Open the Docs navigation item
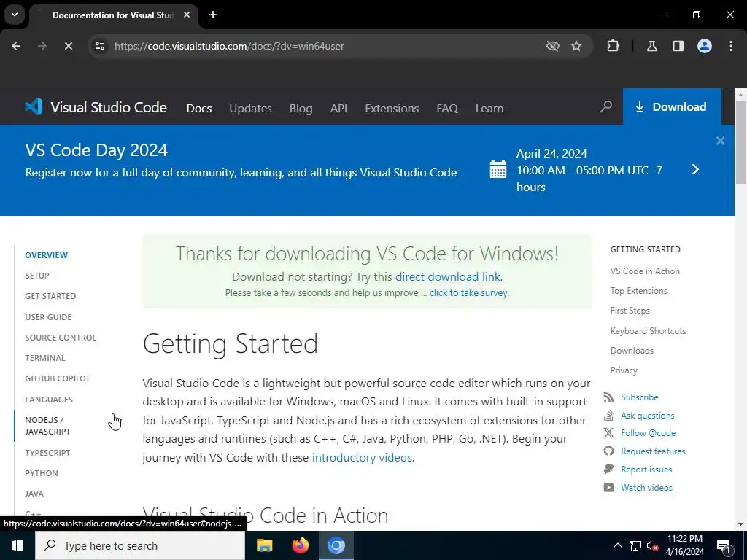This screenshot has height=560, width=747. [199, 109]
